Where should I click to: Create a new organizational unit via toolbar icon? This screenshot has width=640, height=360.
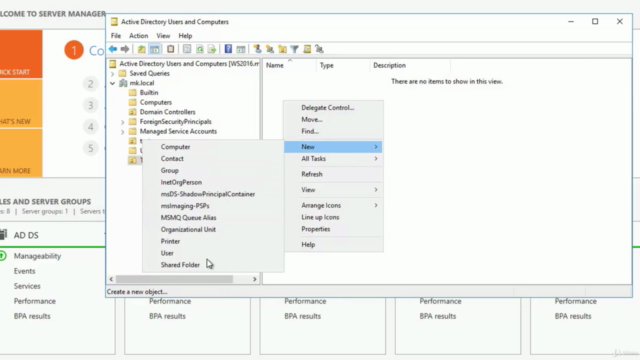point(282,49)
